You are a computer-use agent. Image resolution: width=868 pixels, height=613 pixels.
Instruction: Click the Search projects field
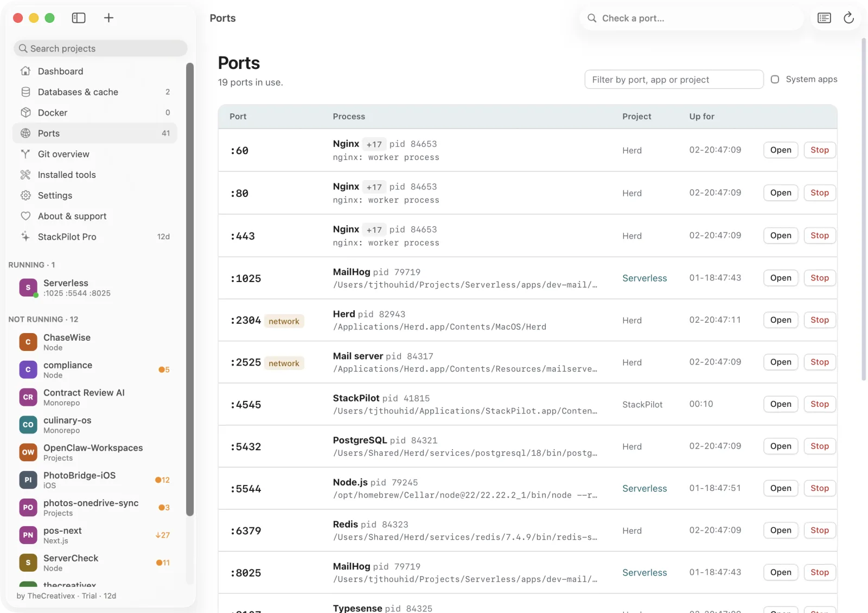coord(100,48)
